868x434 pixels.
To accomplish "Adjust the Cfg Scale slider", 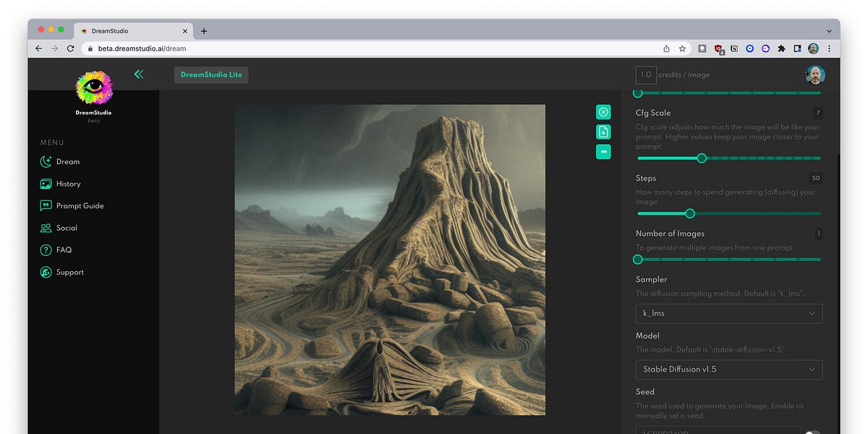I will pyautogui.click(x=701, y=158).
